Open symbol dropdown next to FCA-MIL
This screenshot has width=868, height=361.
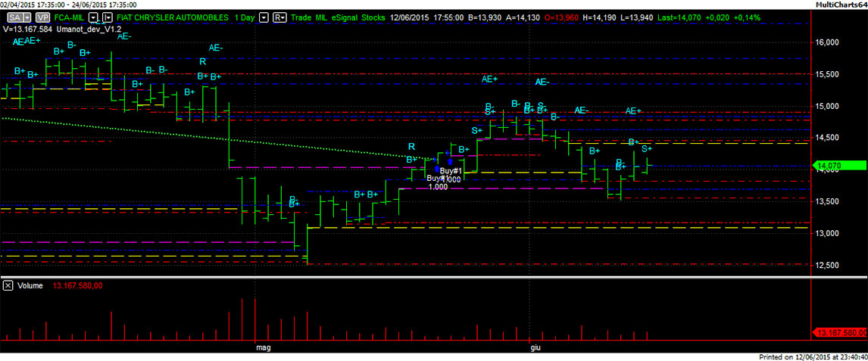point(93,17)
